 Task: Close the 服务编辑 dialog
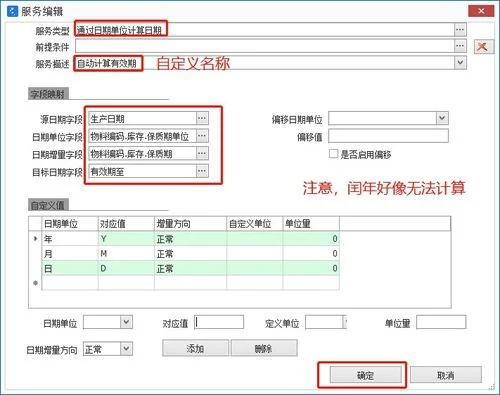click(481, 11)
